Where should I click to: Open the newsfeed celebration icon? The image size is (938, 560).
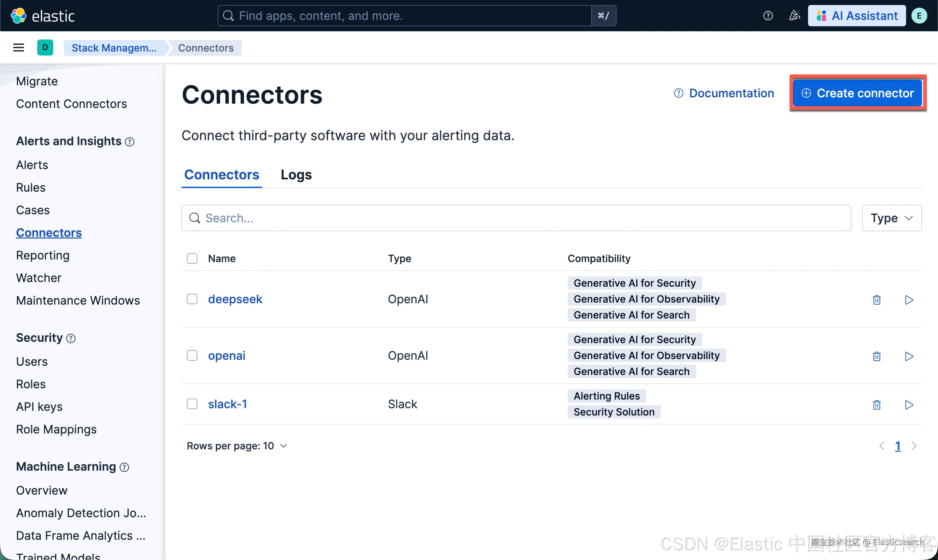[794, 16]
